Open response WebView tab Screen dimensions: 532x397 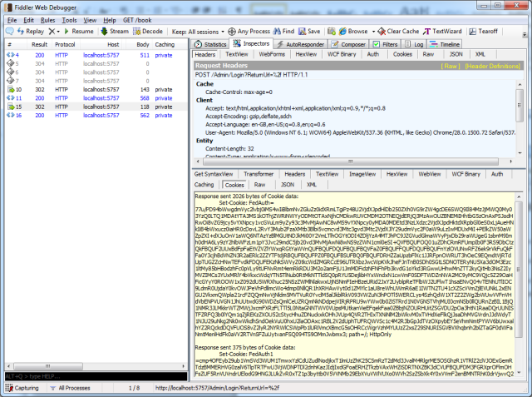tap(430, 174)
